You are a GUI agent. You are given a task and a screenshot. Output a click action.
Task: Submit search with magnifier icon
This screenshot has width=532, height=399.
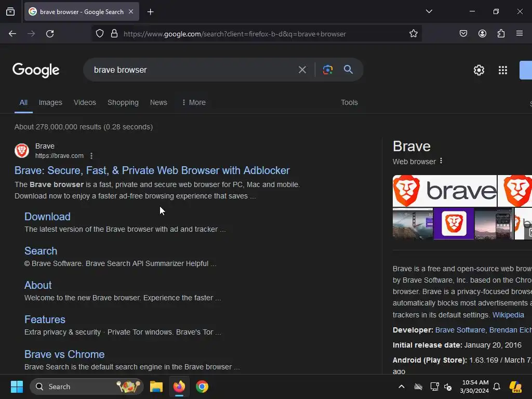pyautogui.click(x=348, y=70)
